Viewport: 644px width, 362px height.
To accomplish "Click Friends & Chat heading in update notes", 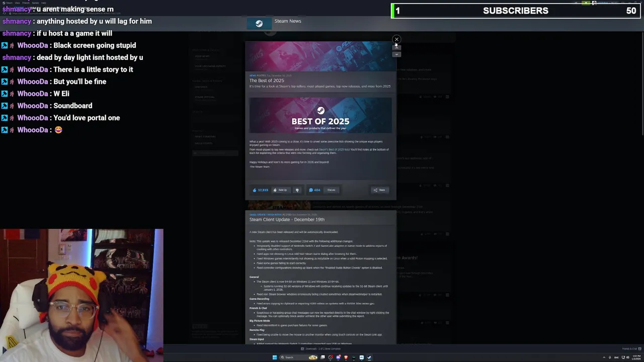I will [258, 308].
